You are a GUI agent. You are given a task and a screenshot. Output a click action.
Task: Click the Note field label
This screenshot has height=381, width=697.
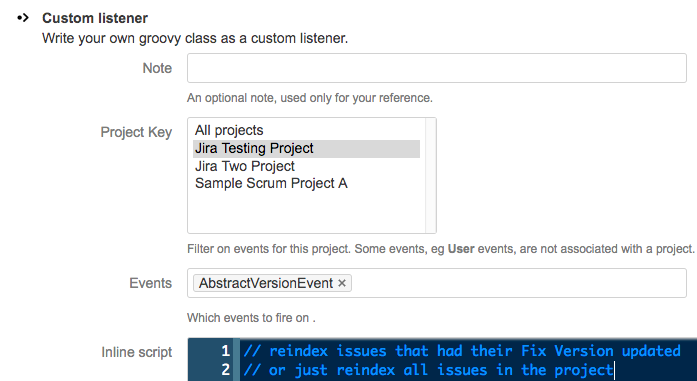click(x=157, y=68)
